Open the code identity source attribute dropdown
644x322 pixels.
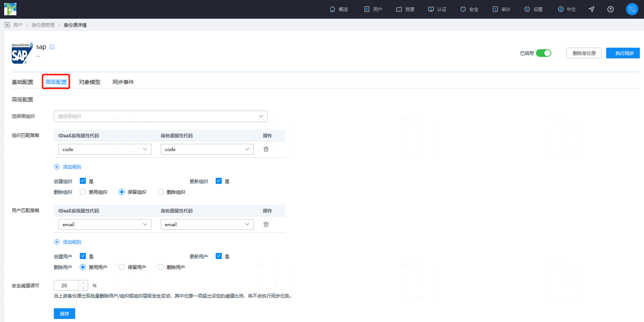click(x=207, y=149)
